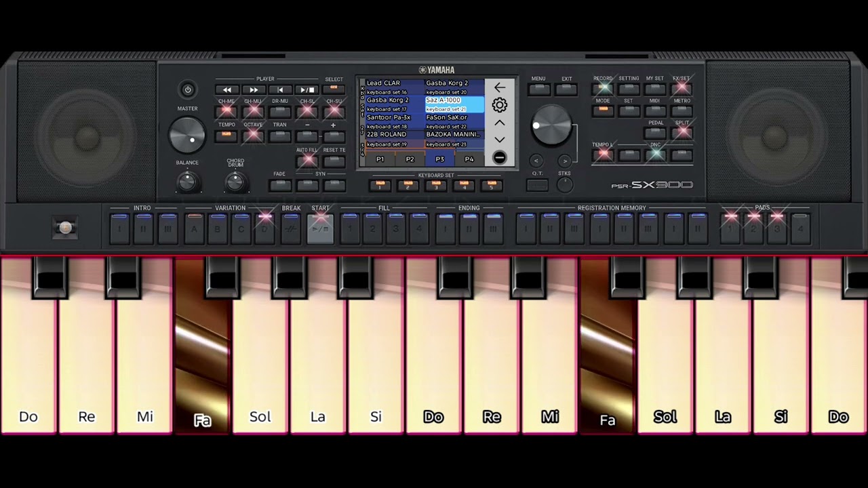
Task: Click the PEDAL button
Action: coord(655,133)
